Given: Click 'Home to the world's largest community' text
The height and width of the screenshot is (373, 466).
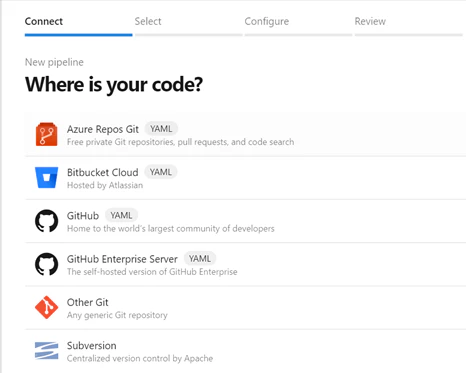Looking at the screenshot, I should tap(171, 229).
